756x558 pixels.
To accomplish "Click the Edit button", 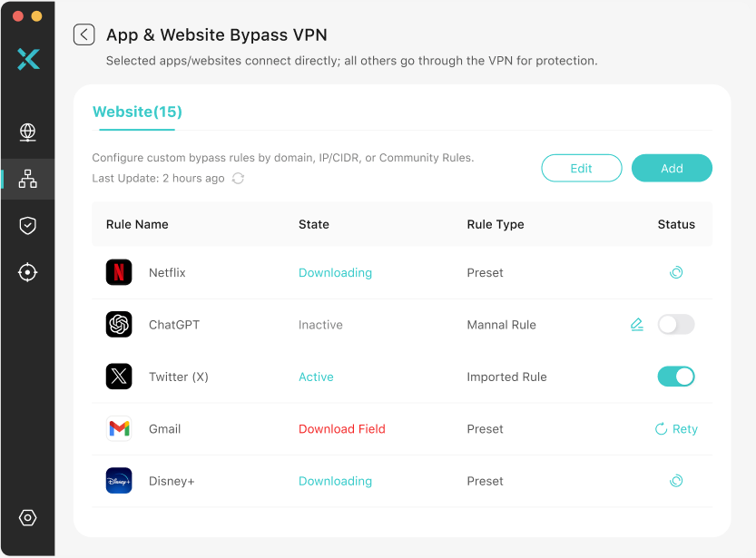I will coord(582,168).
